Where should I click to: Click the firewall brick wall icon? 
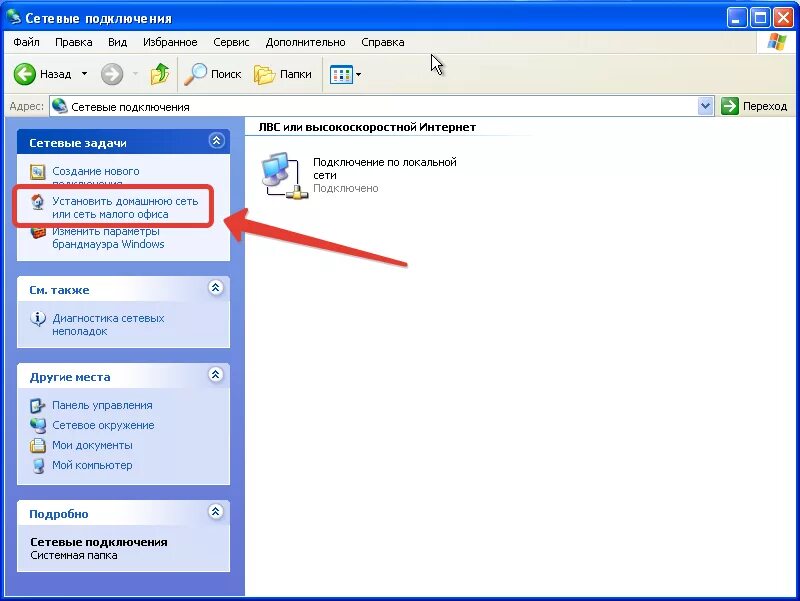38,233
